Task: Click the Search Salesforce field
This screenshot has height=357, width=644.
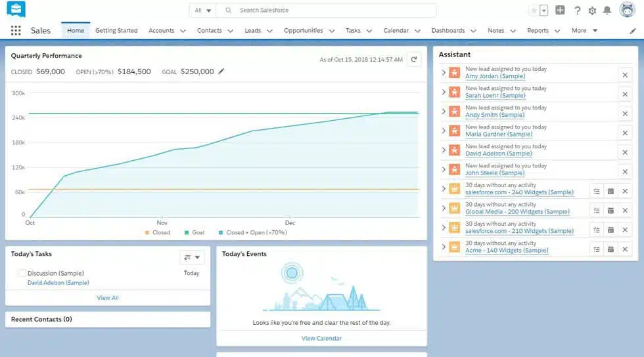Action: point(327,10)
